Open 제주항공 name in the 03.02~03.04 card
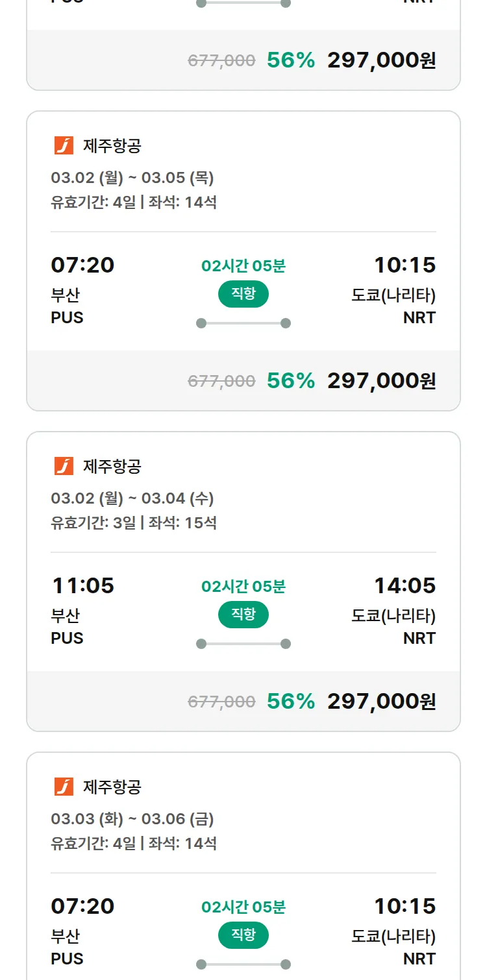Screen dimensions: 487x980 pyautogui.click(x=112, y=467)
